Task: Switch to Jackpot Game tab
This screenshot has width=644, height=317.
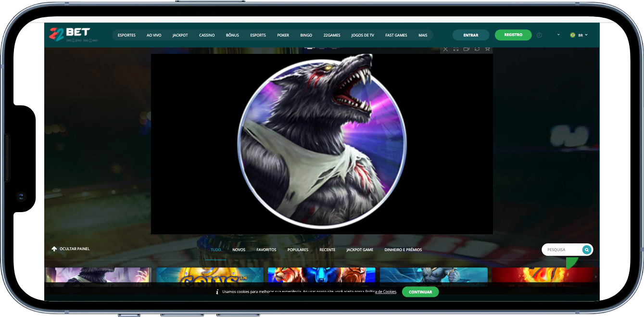Action: pyautogui.click(x=360, y=250)
